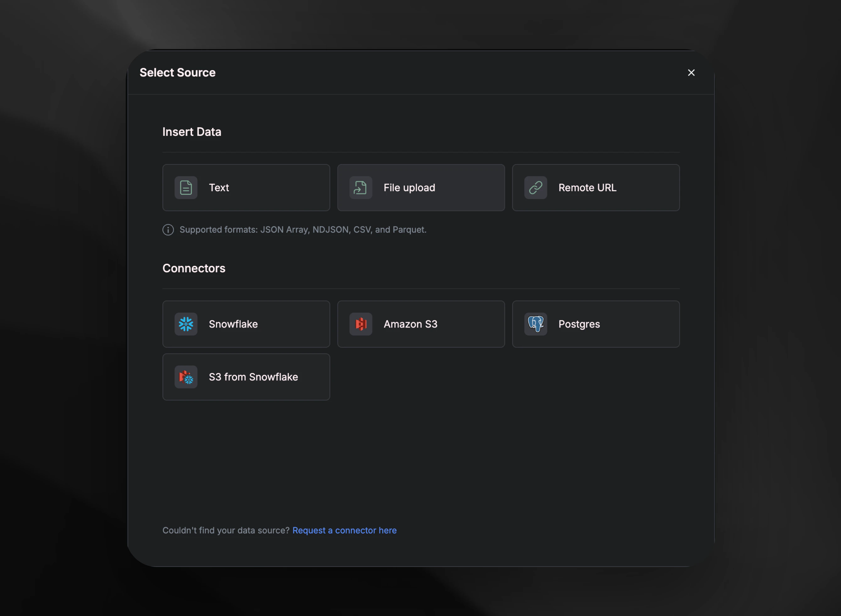Click the Insert Data section heading
Screen dimensions: 841x616
click(x=192, y=132)
